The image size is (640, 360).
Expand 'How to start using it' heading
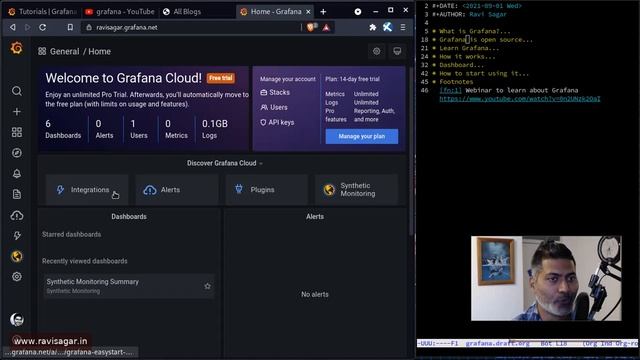click(484, 73)
